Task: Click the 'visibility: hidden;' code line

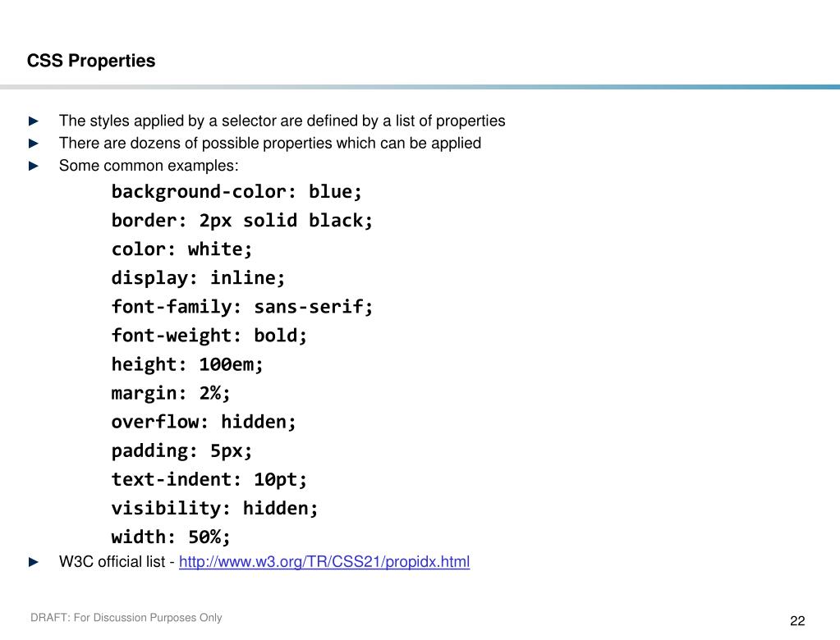Action: (x=215, y=509)
